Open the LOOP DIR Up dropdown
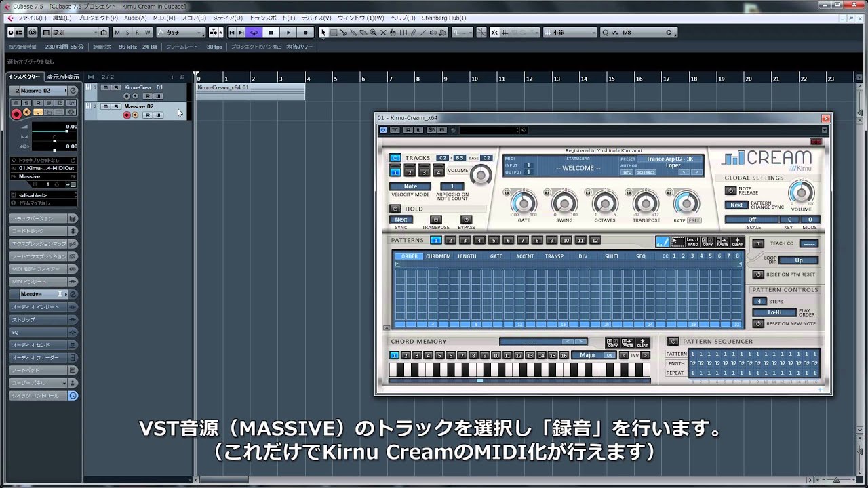Viewport: 868px width, 488px height. (x=799, y=260)
